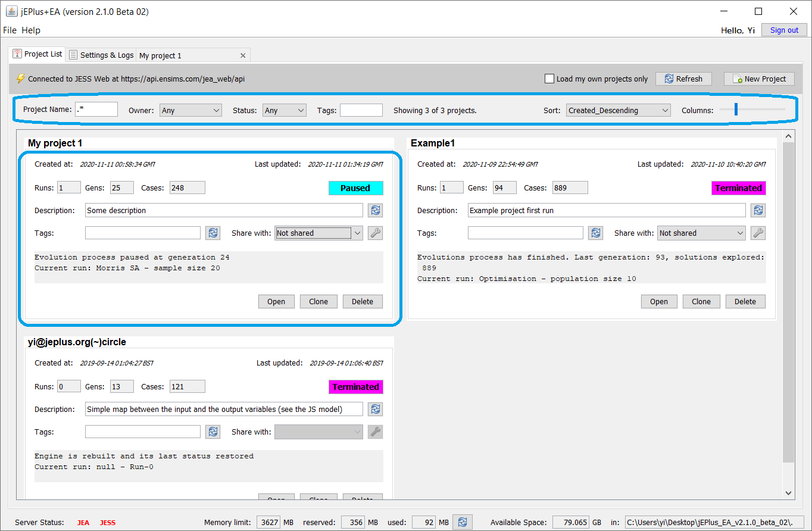Click the Gens value 94 in Example1

[x=505, y=188]
